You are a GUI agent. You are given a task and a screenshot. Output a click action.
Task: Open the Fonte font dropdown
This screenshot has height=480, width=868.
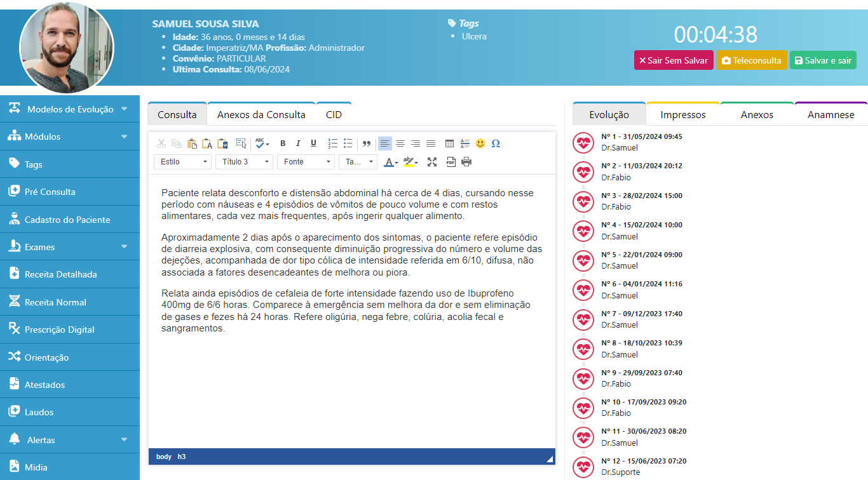click(x=306, y=162)
